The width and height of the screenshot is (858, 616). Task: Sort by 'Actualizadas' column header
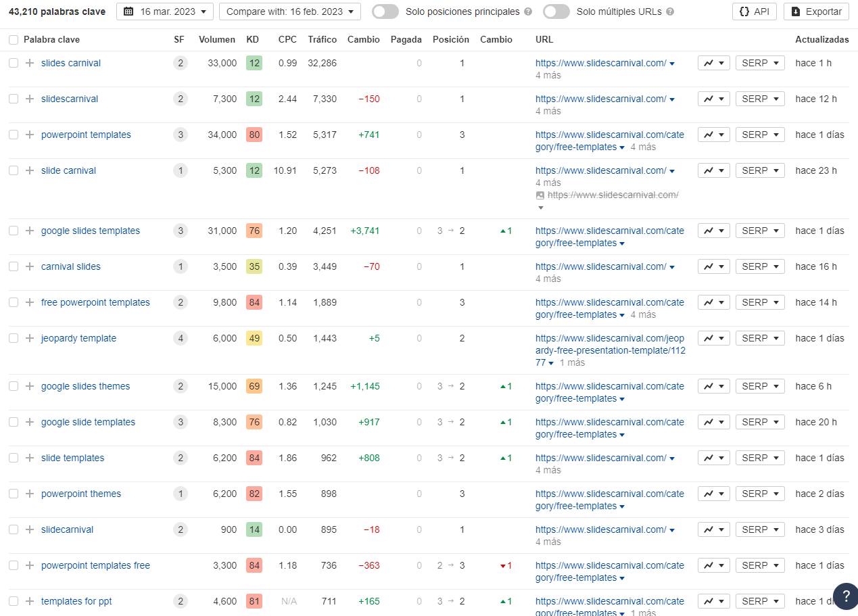[821, 40]
